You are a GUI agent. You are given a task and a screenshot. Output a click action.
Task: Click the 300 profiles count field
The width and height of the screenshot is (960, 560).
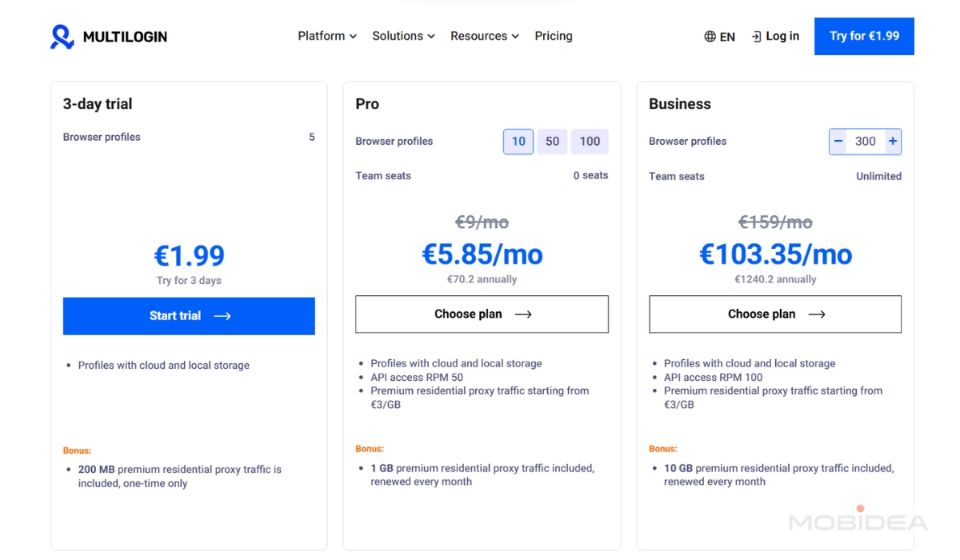pos(865,141)
